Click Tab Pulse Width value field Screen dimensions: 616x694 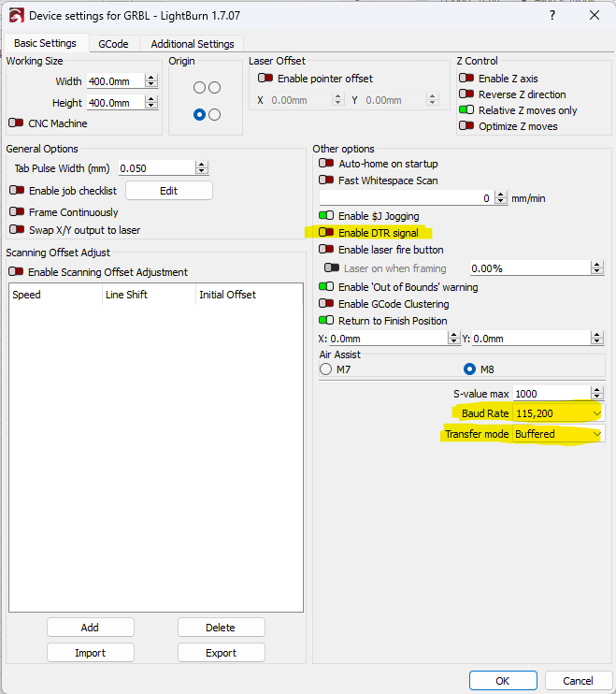click(157, 168)
